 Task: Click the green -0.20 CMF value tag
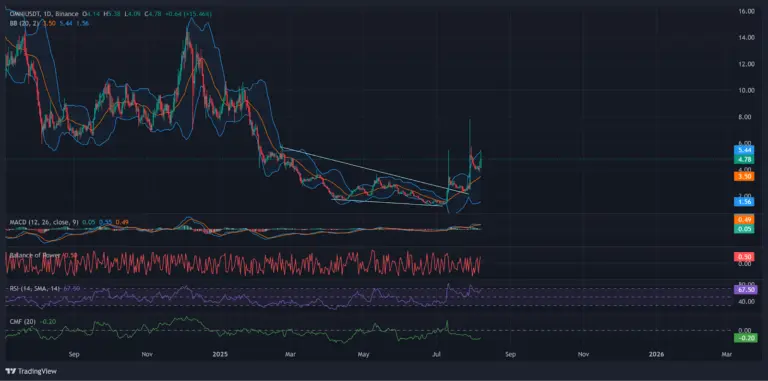click(745, 337)
